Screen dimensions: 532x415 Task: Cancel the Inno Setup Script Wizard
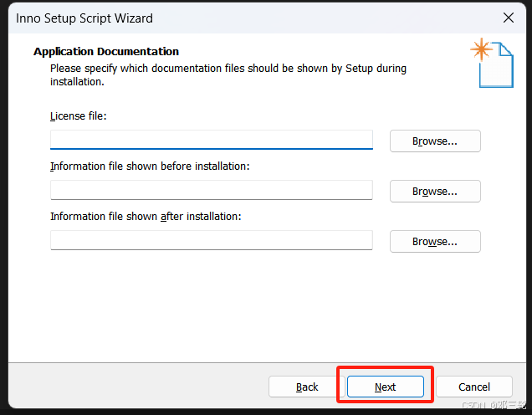[474, 387]
